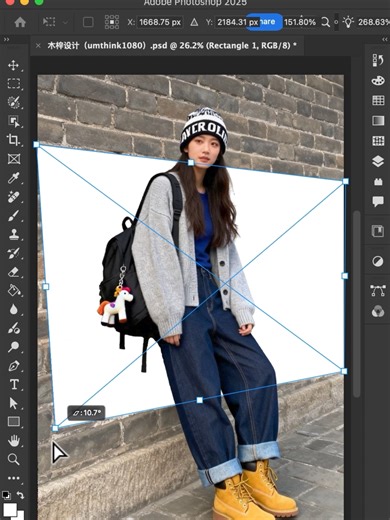Screen dimensions: 390x520
Task: Reset default foreground and background colors
Action: pos(6,495)
